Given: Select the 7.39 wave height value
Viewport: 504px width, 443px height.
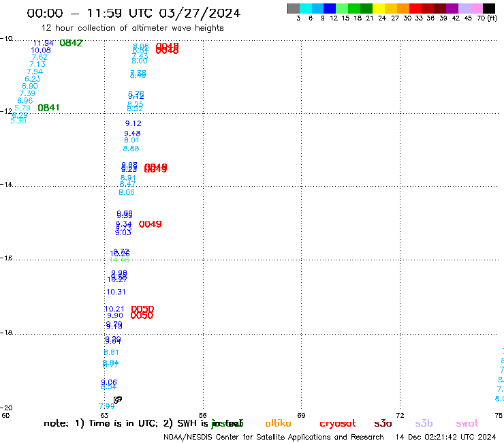Looking at the screenshot, I should [27, 93].
